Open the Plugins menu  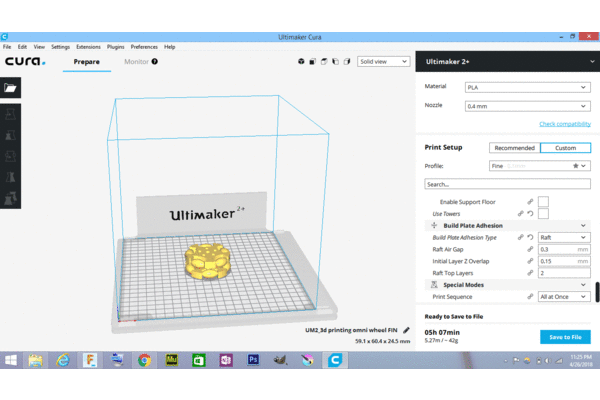coord(116,47)
